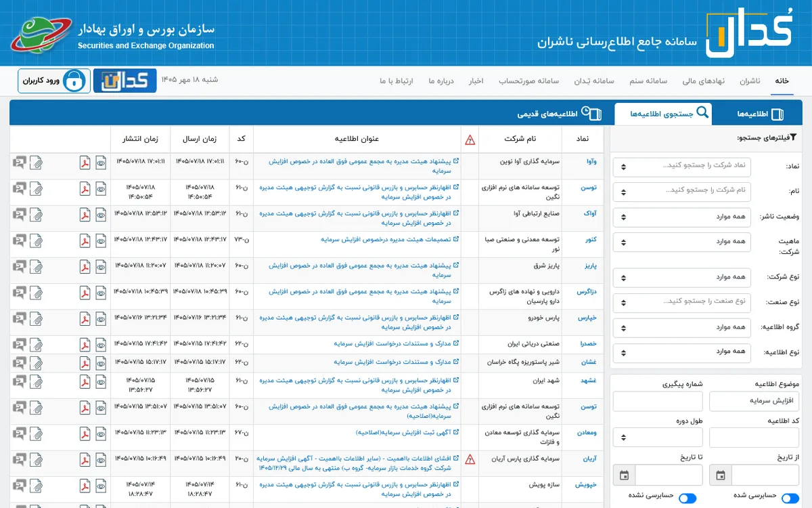This screenshot has width=812, height=508.
Task: Open PDF icon in خصدرا row
Action: [85, 345]
